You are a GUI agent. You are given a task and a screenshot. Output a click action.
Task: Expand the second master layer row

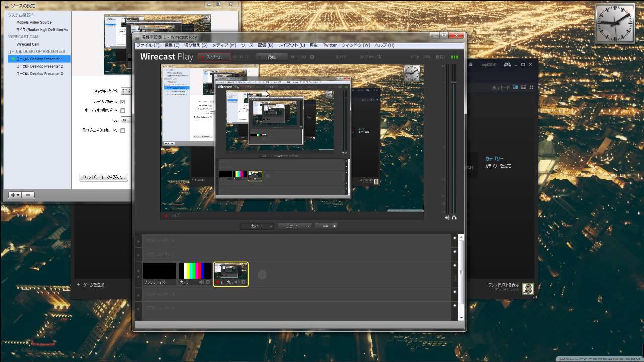pos(139,254)
